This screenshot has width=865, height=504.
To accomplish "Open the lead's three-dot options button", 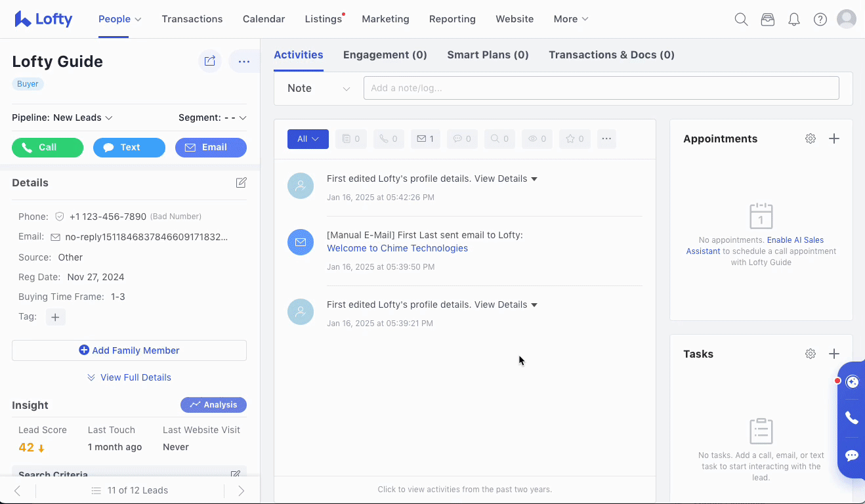I will click(244, 61).
